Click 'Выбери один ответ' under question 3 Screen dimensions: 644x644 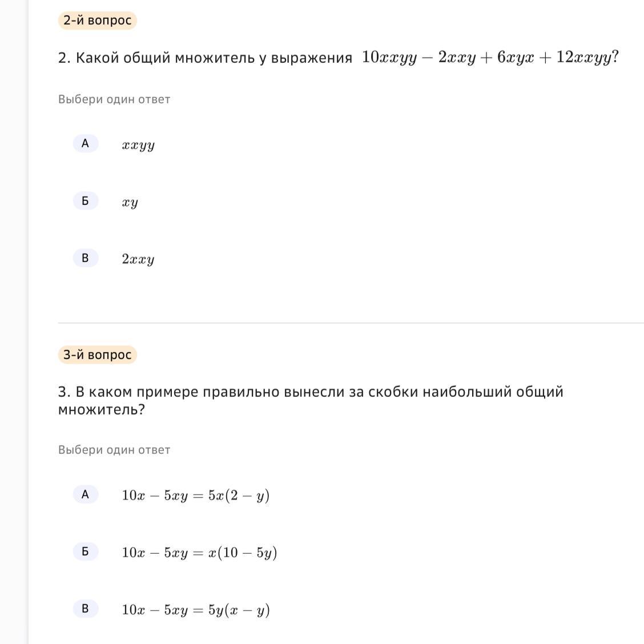pos(114,450)
